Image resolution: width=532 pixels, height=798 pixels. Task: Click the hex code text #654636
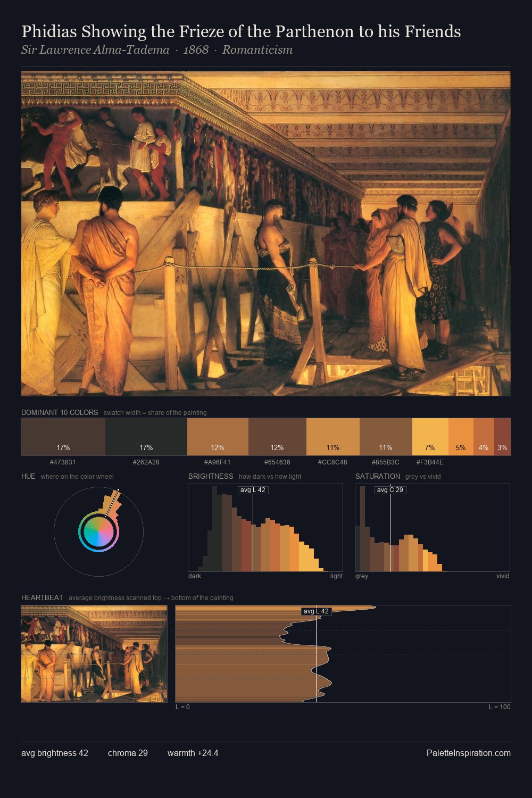(x=277, y=462)
